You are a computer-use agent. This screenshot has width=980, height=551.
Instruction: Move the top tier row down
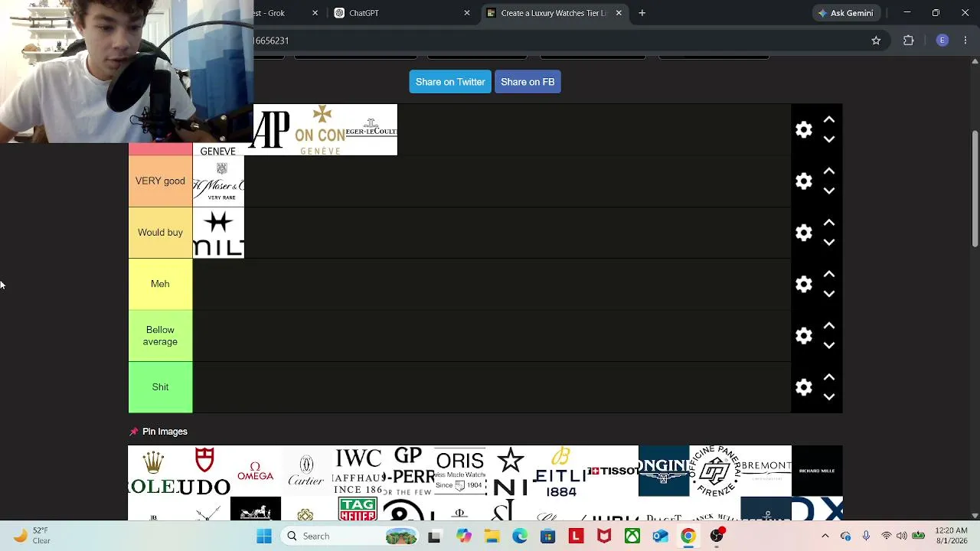[829, 139]
